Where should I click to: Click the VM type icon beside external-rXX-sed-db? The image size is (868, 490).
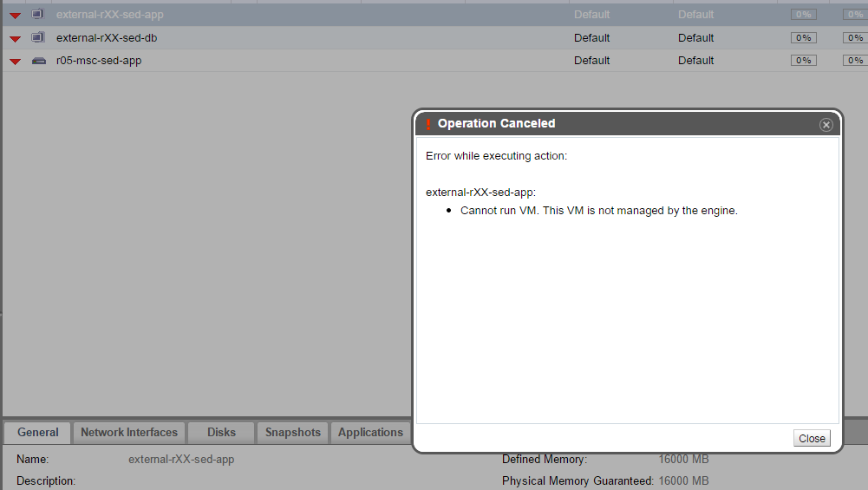tap(37, 37)
